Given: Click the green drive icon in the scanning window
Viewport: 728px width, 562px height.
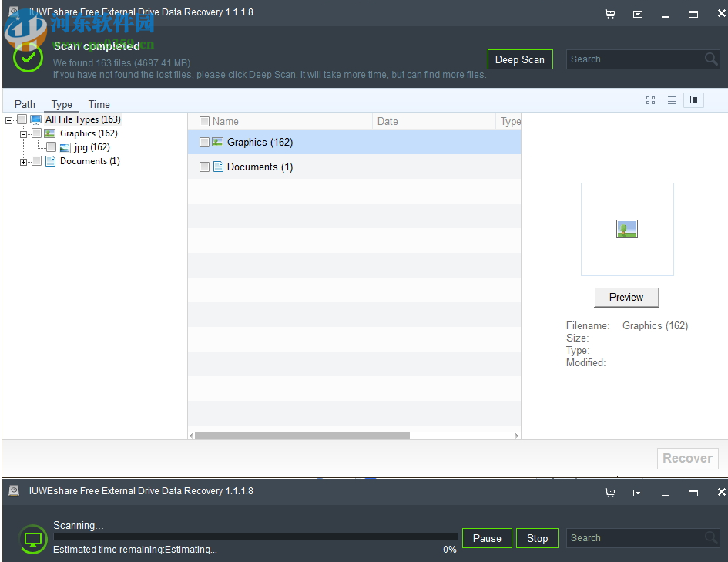Looking at the screenshot, I should tap(32, 540).
